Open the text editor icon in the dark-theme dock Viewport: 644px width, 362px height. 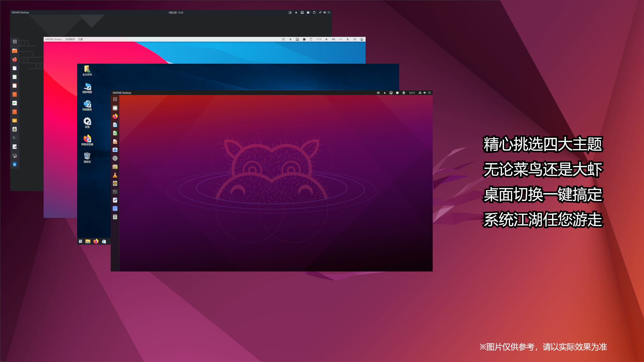pyautogui.click(x=15, y=146)
